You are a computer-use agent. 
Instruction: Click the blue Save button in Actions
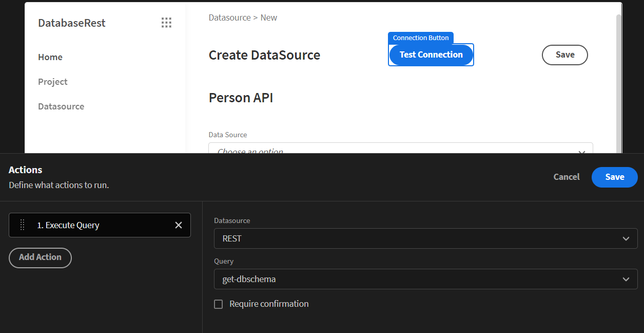point(615,177)
